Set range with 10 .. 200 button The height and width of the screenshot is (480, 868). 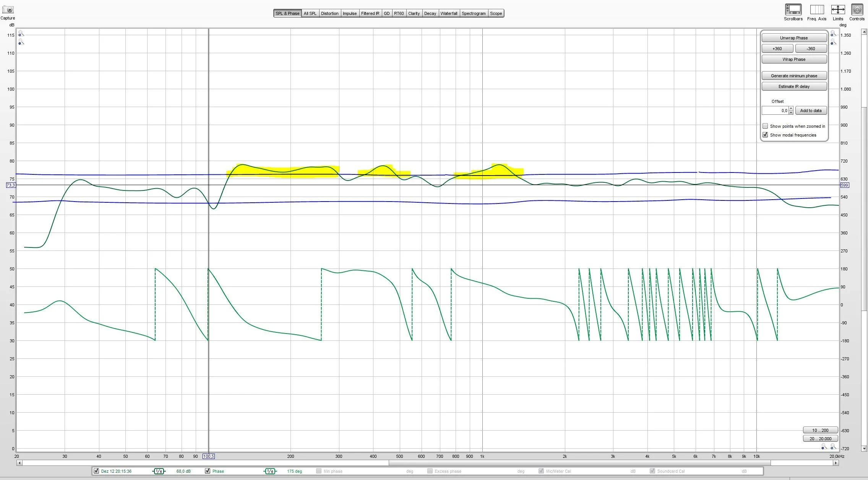click(820, 430)
